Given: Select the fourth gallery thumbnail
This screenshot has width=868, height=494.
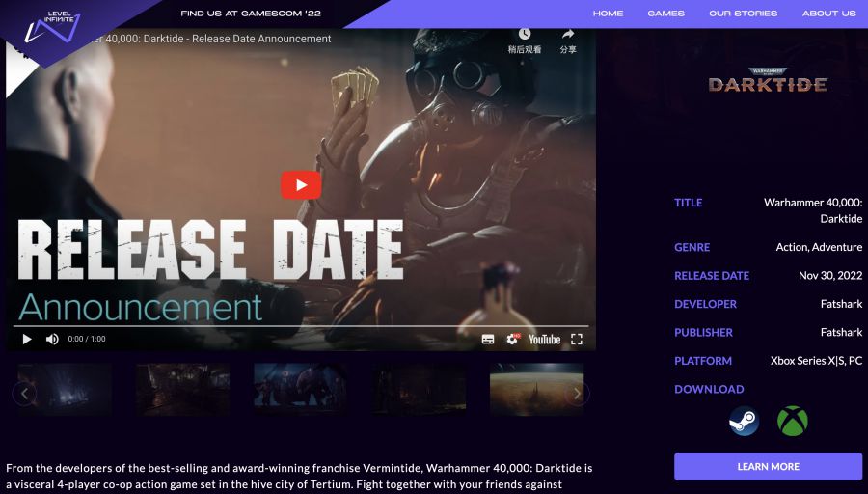Looking at the screenshot, I should 419,389.
